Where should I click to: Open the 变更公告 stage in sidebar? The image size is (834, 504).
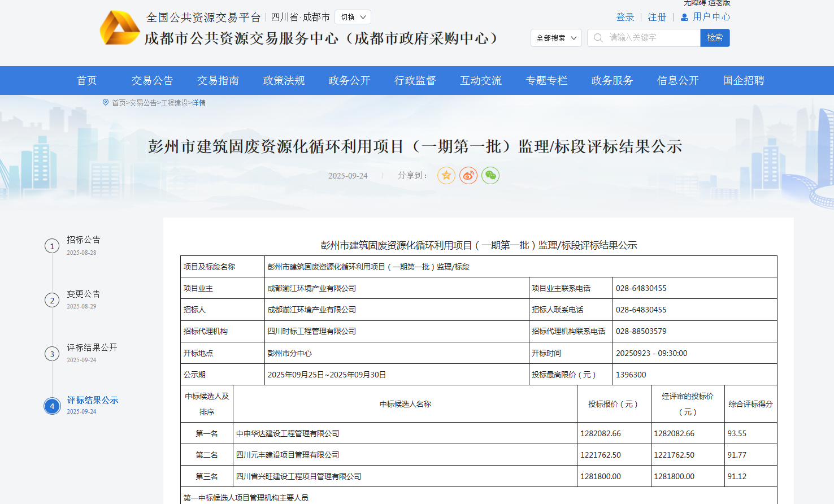(x=84, y=294)
